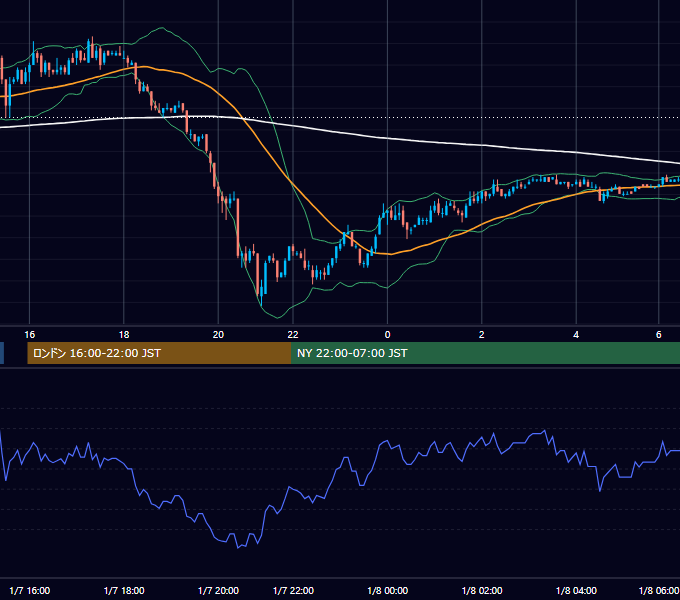Click the 1/7 22:00 date label
The width and height of the screenshot is (680, 600).
pos(293,590)
